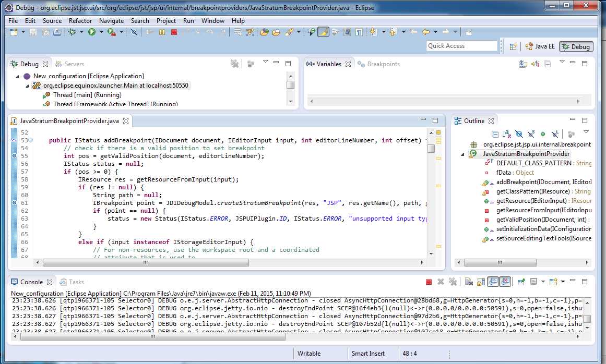This screenshot has width=606, height=364.
Task: Toggle Hide Static Members in Outline
Action: pyautogui.click(x=531, y=134)
